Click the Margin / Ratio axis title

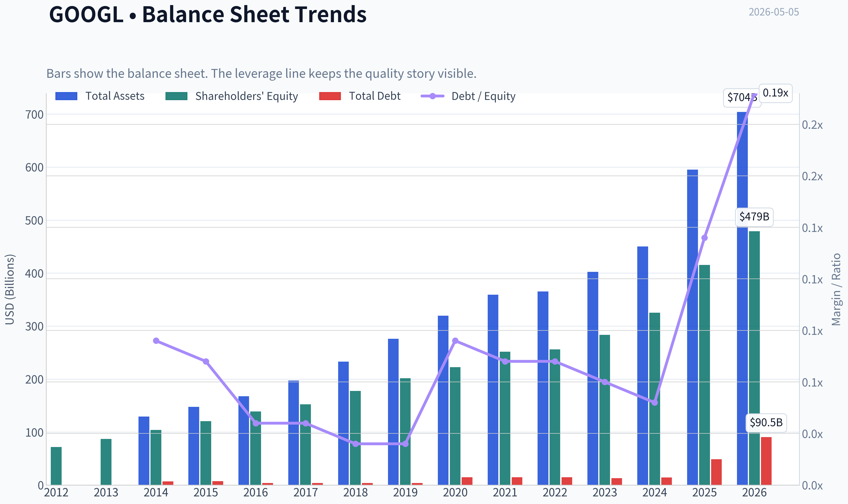click(836, 289)
